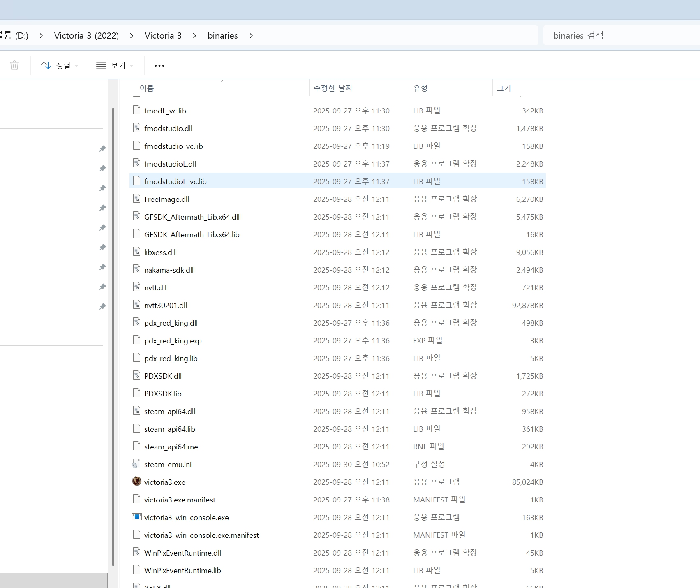Select the nakama-sdk.dll file icon

[136, 269]
